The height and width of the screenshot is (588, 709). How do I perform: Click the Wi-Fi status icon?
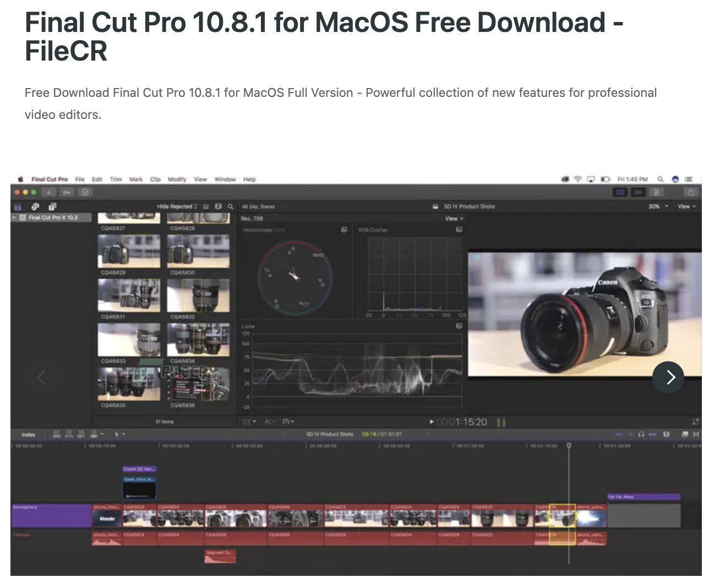coord(577,179)
